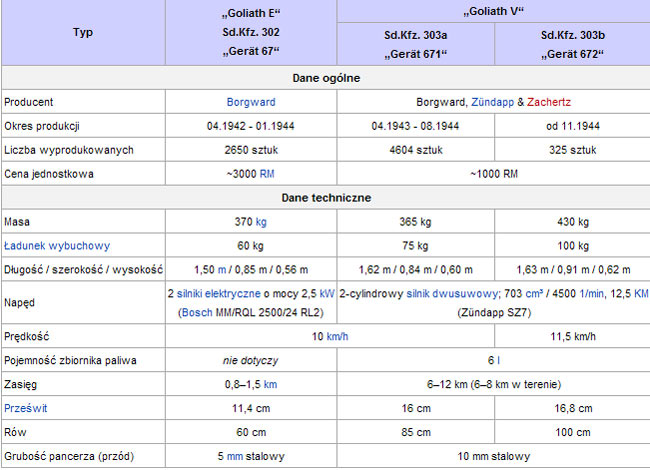The height and width of the screenshot is (470, 650).
Task: Click the 2650 sztuk cell
Action: point(251,150)
